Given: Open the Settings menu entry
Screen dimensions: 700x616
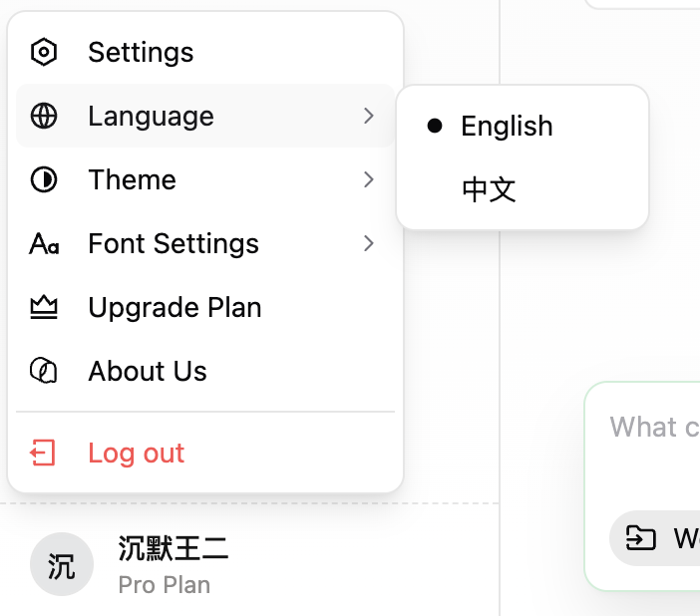Looking at the screenshot, I should (x=141, y=52).
